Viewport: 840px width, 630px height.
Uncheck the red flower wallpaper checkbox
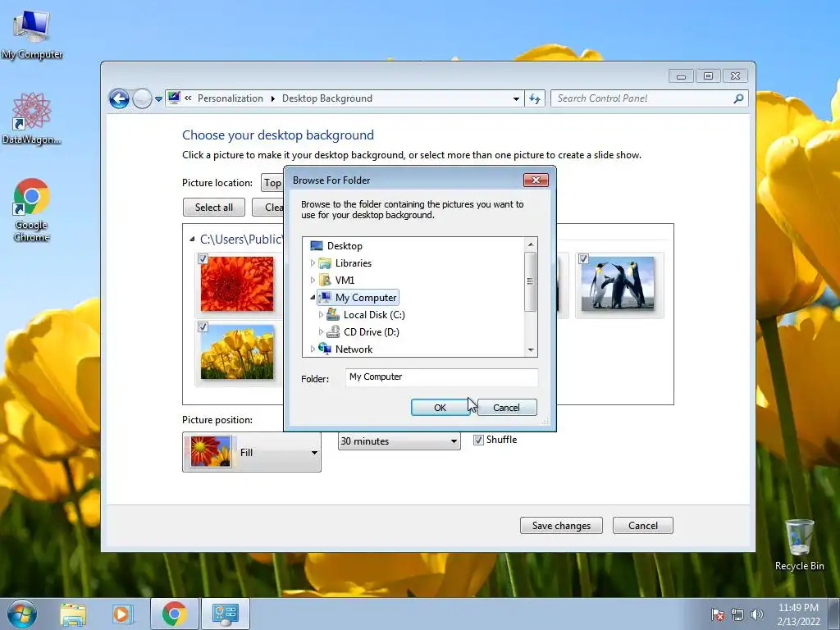(203, 259)
